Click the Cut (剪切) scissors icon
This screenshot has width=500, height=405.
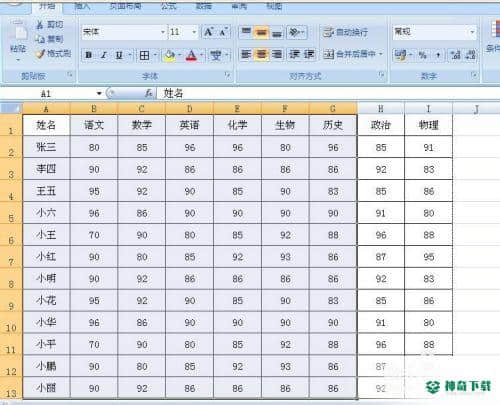(41, 25)
